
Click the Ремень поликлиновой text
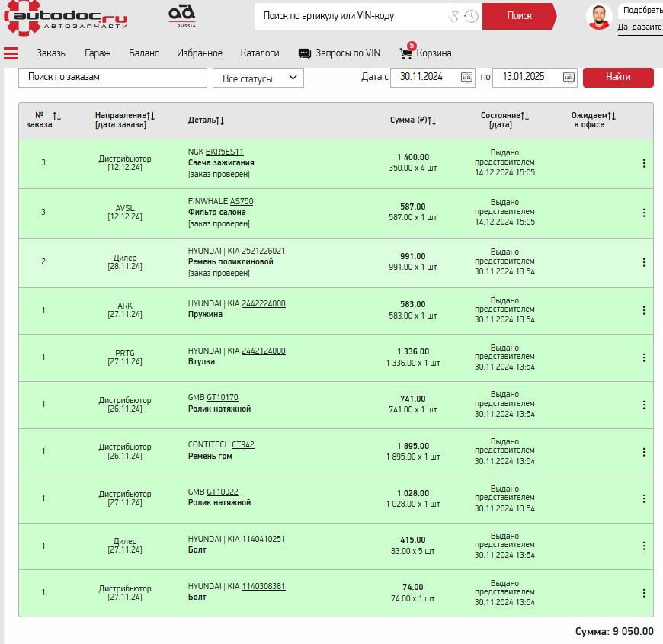(x=231, y=261)
